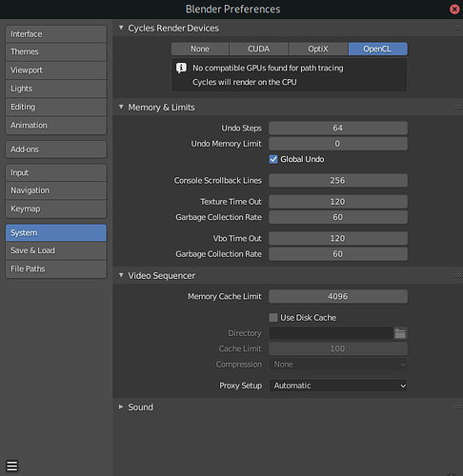Open the hamburger preferences menu

12,466
